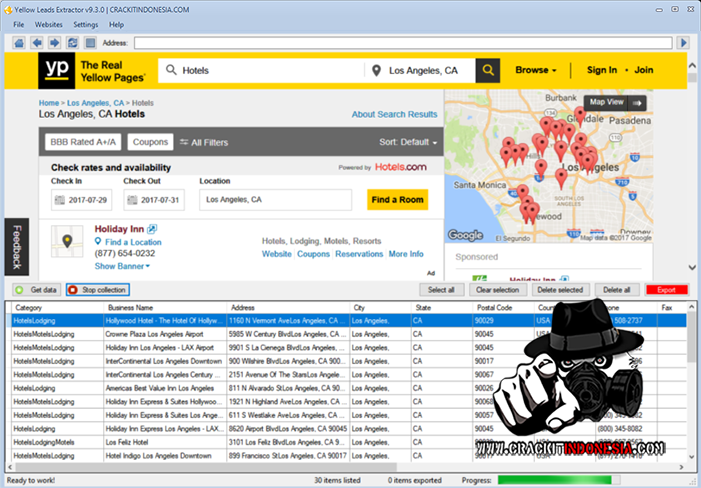Open the Browse dropdown menu
The width and height of the screenshot is (701, 488).
tap(536, 70)
